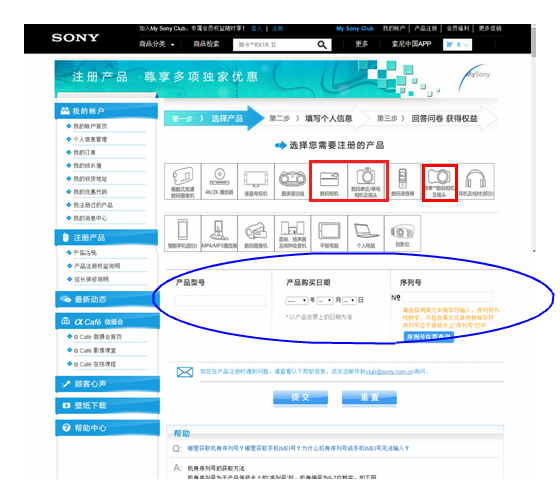This screenshot has width=560, height=504.
Task: Open the shopping cart icon in header
Action: [x=450, y=45]
